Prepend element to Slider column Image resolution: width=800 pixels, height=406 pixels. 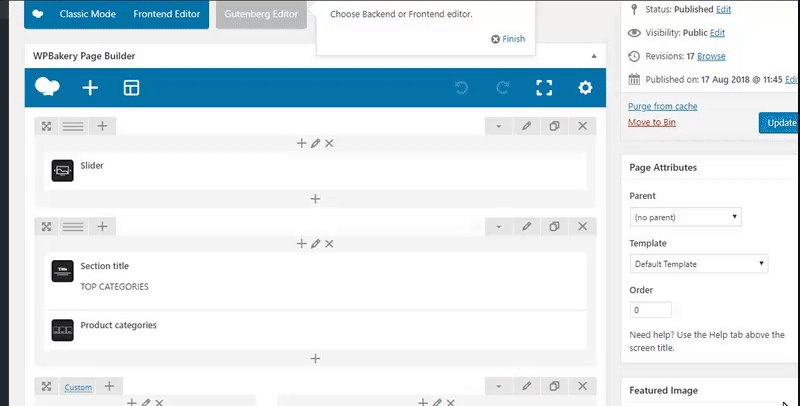302,143
